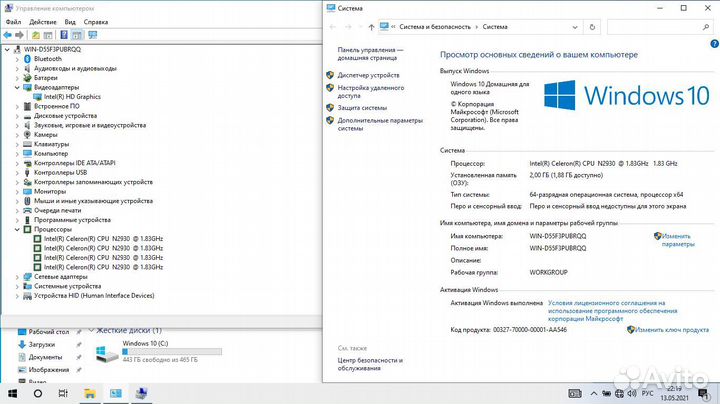720x404 pixels.
Task: Select the Bluetooth device category icon
Action: pyautogui.click(x=27, y=59)
